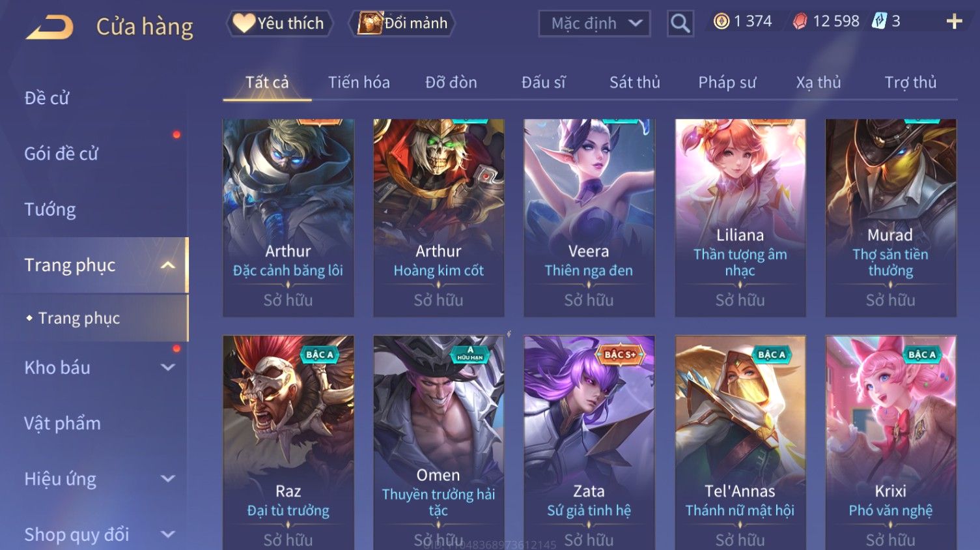Tap the golden back arrow icon
Image resolution: width=980 pixels, height=550 pixels.
(49, 27)
